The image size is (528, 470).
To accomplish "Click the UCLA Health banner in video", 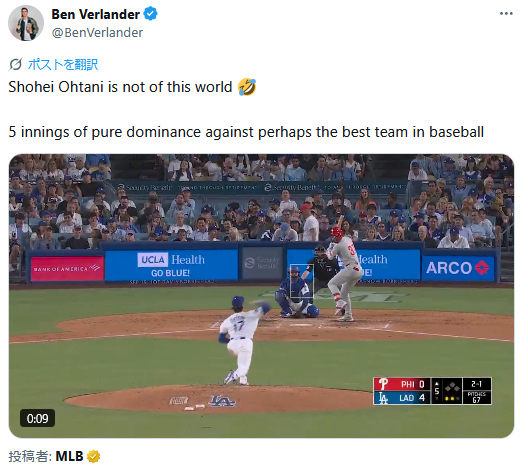I will pos(171,265).
